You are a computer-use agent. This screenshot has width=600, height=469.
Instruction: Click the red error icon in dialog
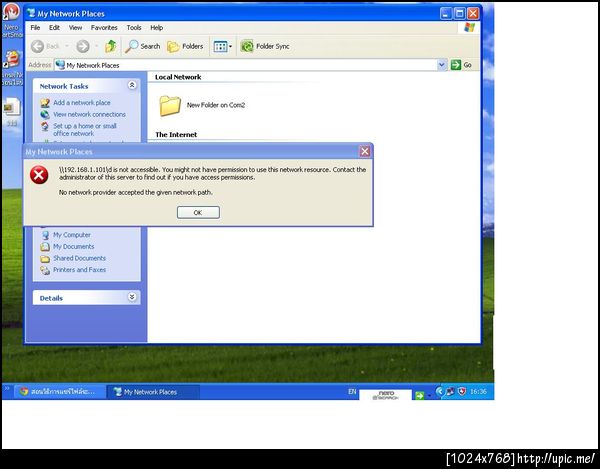pyautogui.click(x=39, y=175)
